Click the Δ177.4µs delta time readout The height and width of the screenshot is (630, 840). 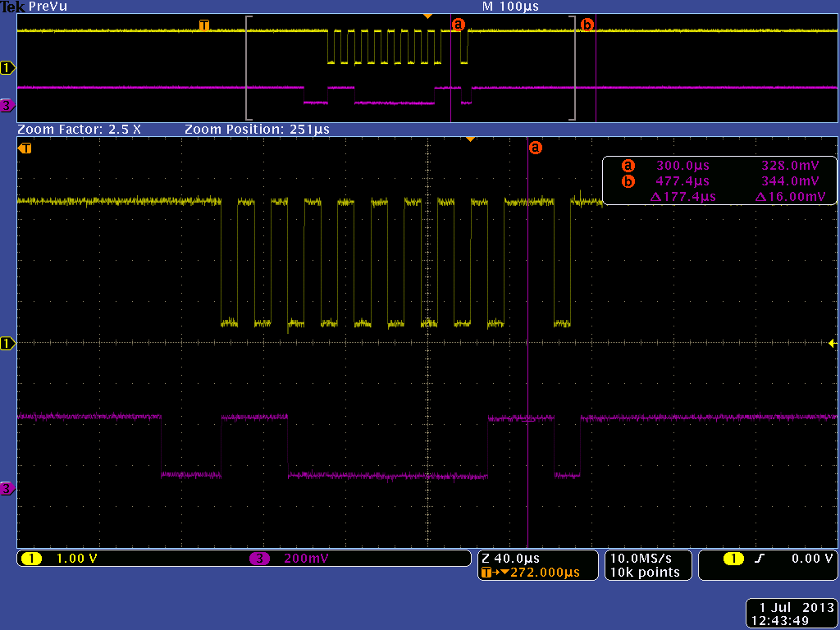[682, 197]
